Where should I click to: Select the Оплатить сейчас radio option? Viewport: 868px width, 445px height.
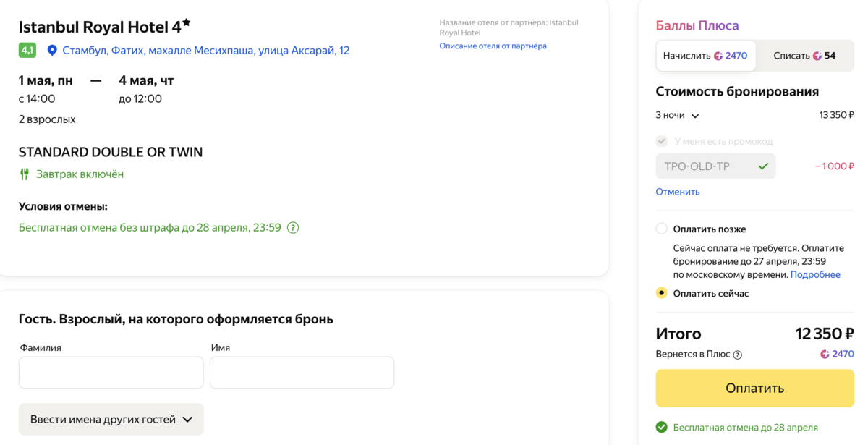click(661, 293)
